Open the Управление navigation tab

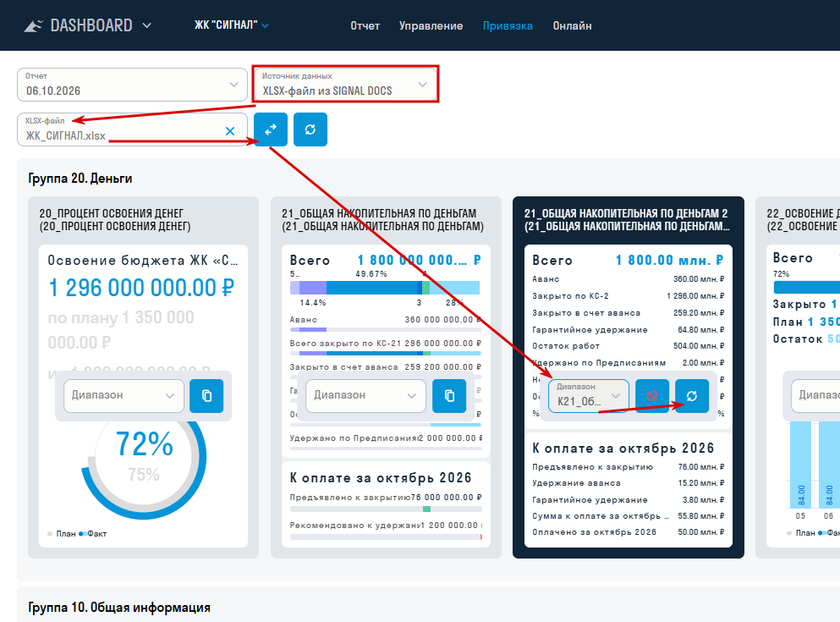(431, 25)
